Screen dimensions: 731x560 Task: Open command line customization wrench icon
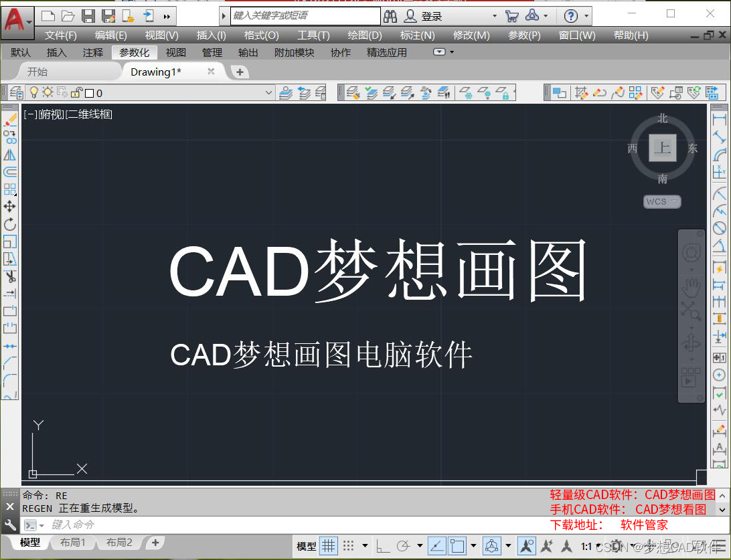[x=10, y=525]
